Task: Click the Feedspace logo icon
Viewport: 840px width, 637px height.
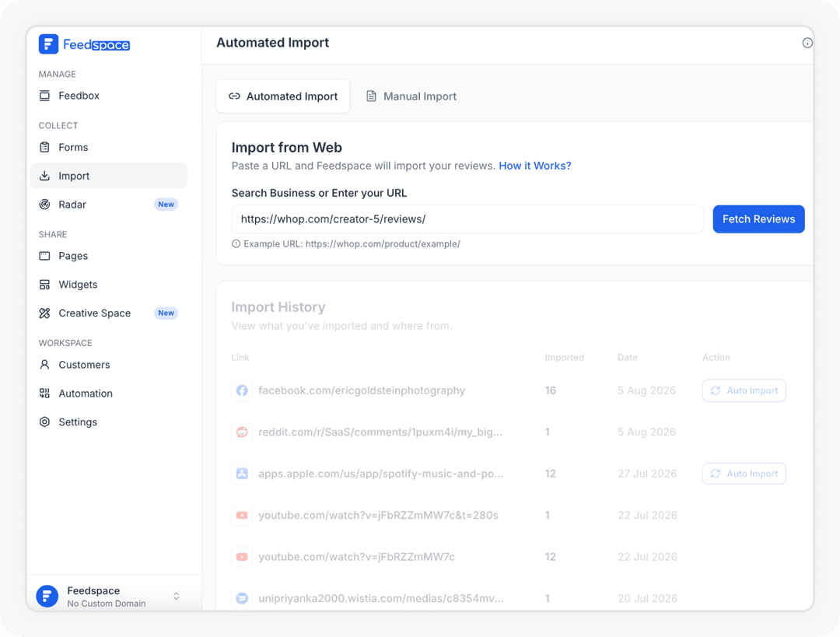Action: (x=48, y=44)
